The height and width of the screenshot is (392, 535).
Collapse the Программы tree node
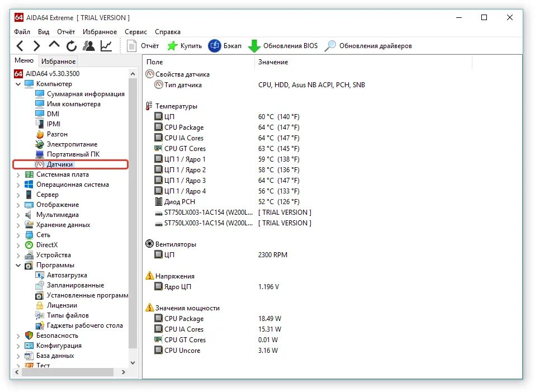18,266
